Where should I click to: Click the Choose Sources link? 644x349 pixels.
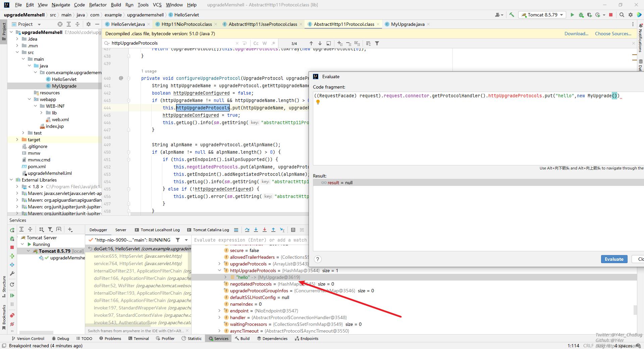pyautogui.click(x=613, y=34)
